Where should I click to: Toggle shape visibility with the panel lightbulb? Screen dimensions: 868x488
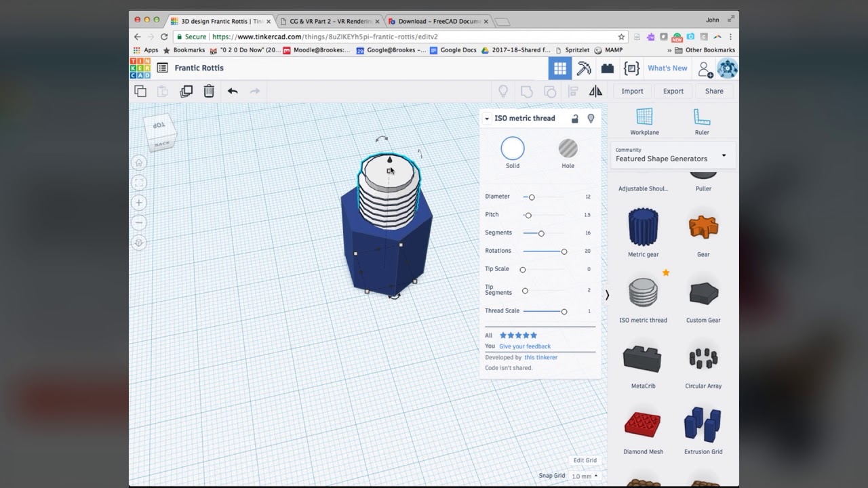[x=591, y=119]
